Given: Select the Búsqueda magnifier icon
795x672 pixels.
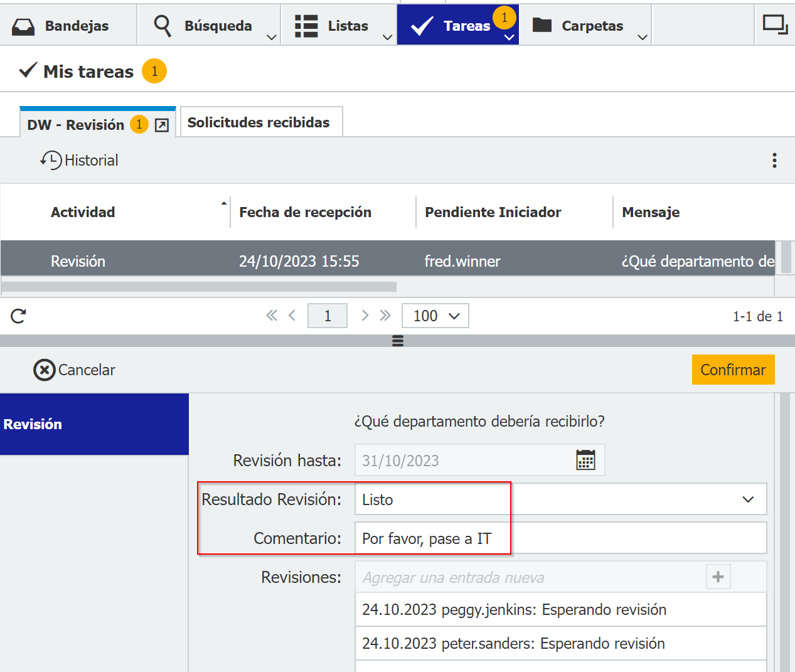Looking at the screenshot, I should [162, 24].
